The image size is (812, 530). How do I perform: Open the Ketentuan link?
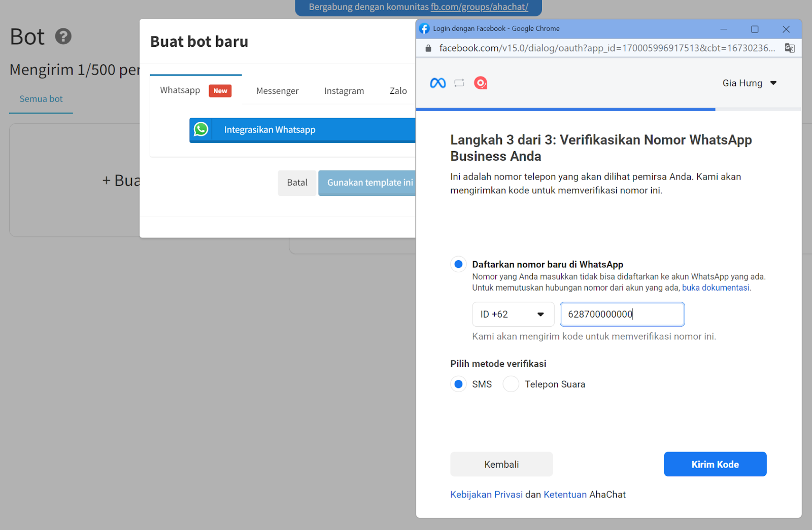[565, 494]
